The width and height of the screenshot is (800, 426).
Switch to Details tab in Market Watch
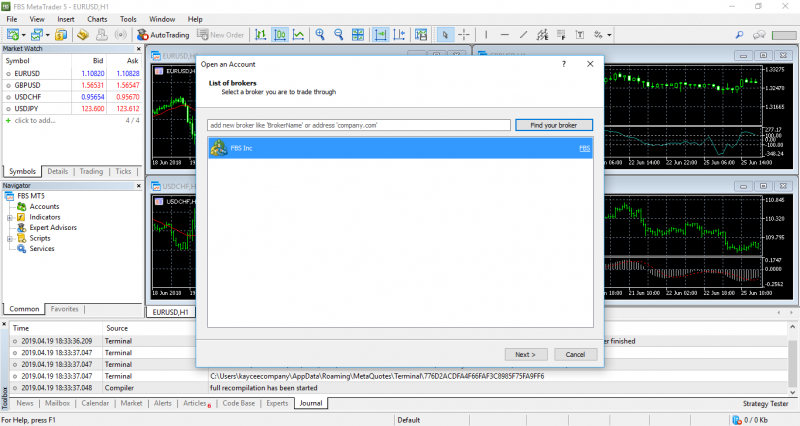(x=58, y=171)
